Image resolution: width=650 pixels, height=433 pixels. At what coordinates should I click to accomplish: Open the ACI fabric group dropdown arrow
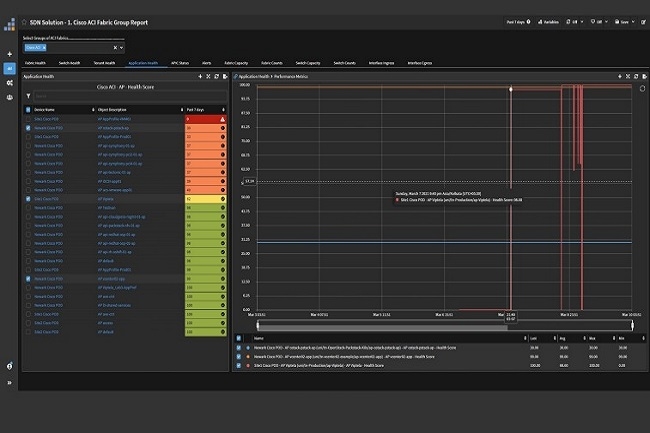(x=121, y=48)
